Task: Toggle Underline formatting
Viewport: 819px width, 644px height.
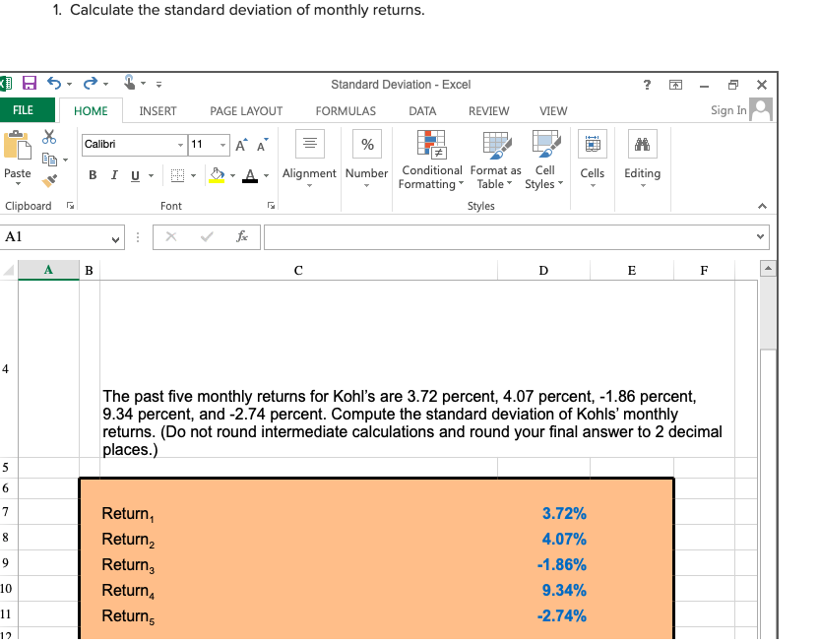Action: click(x=135, y=175)
